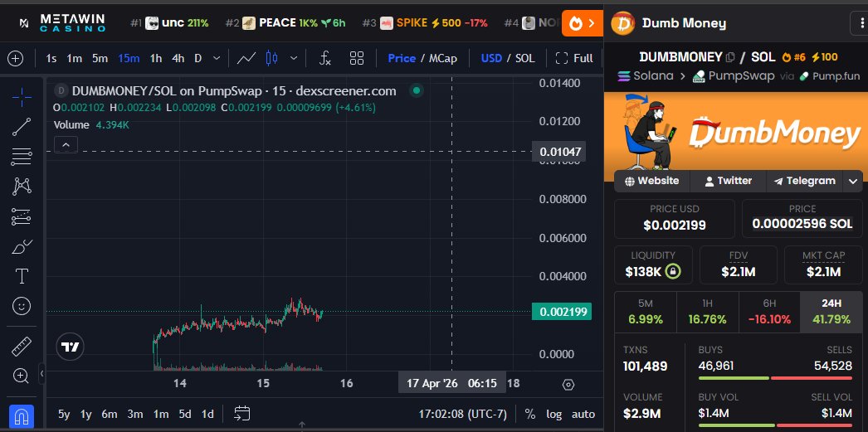The height and width of the screenshot is (432, 868).
Task: Select the 5M stats tab
Action: click(x=646, y=313)
